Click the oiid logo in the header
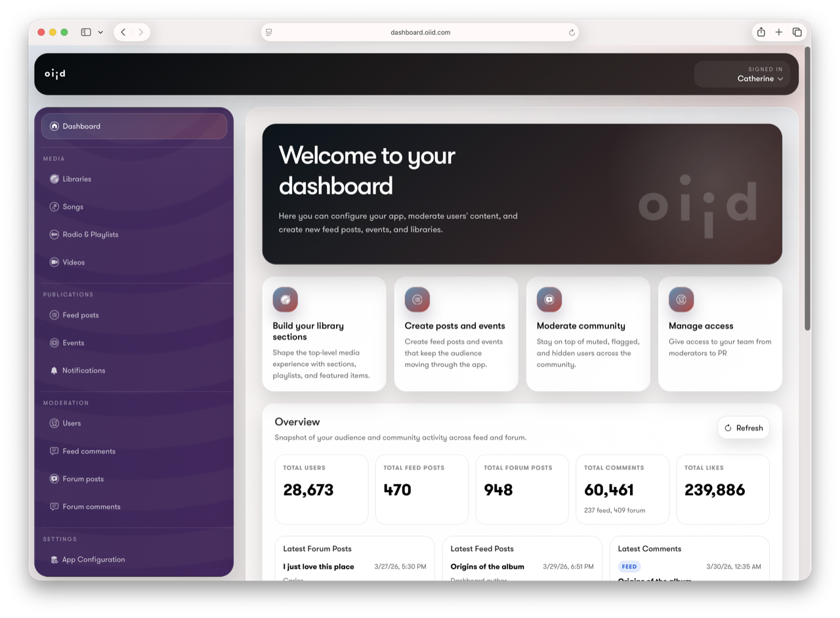This screenshot has width=840, height=618. coord(54,73)
